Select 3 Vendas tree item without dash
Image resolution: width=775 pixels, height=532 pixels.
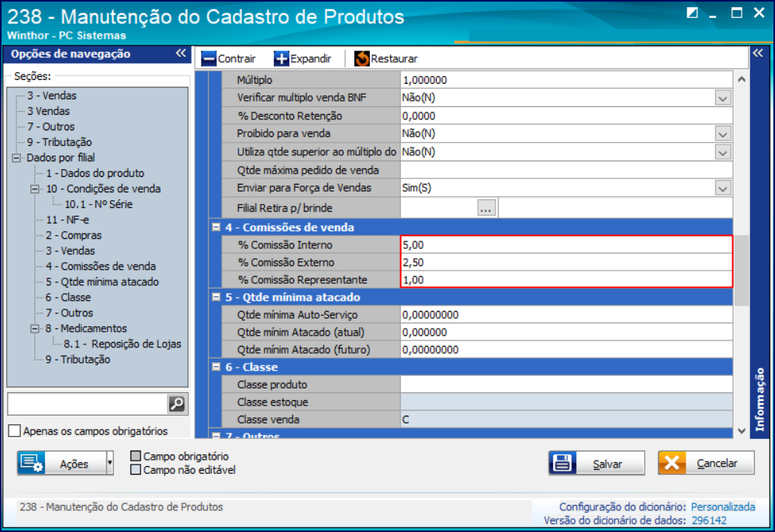coord(48,111)
